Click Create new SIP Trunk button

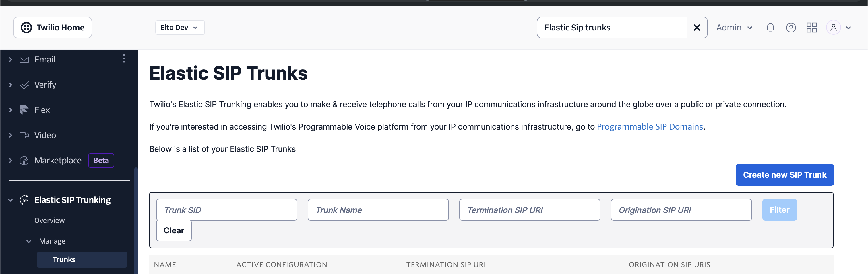pyautogui.click(x=784, y=175)
